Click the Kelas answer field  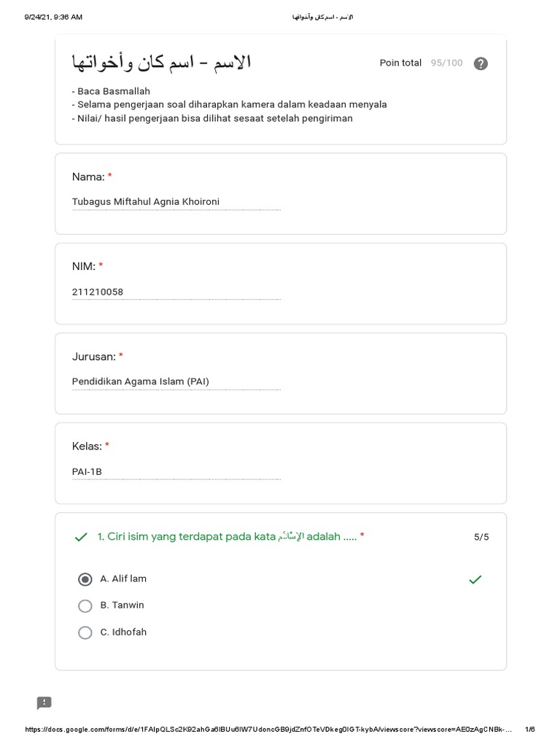coord(176,471)
